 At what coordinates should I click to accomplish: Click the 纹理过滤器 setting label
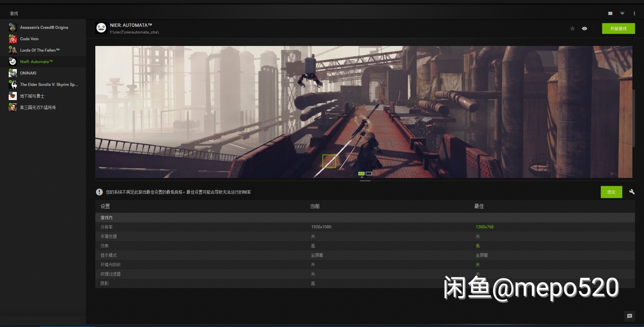111,274
